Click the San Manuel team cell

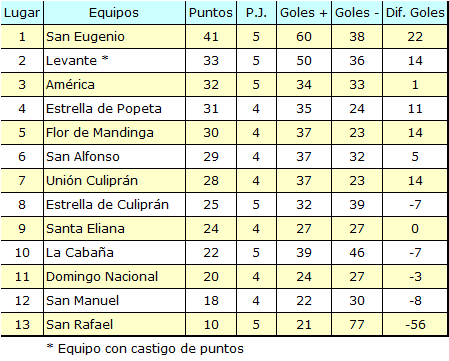coord(114,301)
